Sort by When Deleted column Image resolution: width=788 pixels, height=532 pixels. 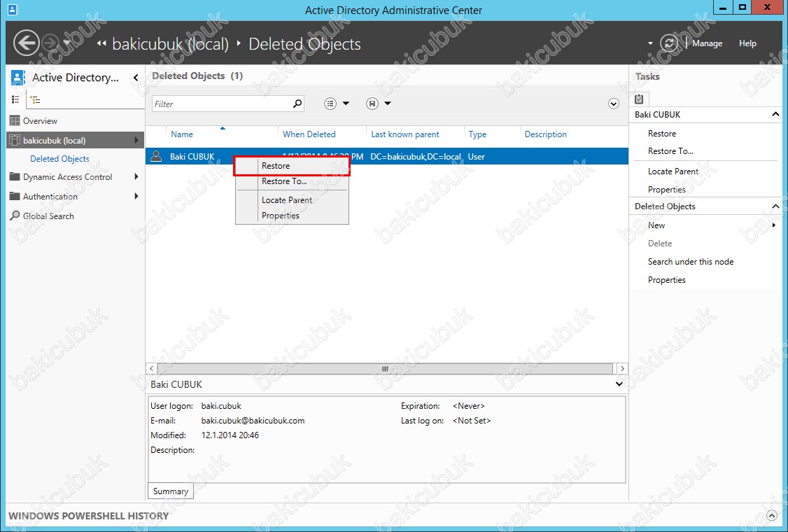click(x=309, y=134)
